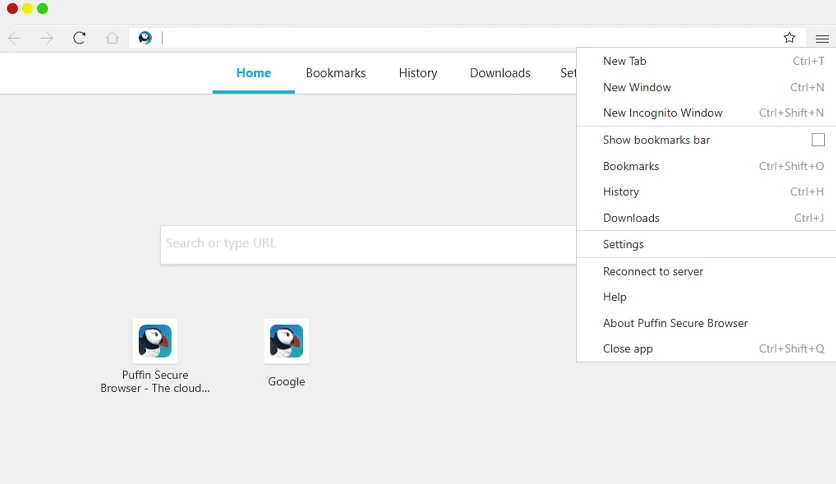Click the forward navigation arrow
The height and width of the screenshot is (484, 836).
(47, 38)
